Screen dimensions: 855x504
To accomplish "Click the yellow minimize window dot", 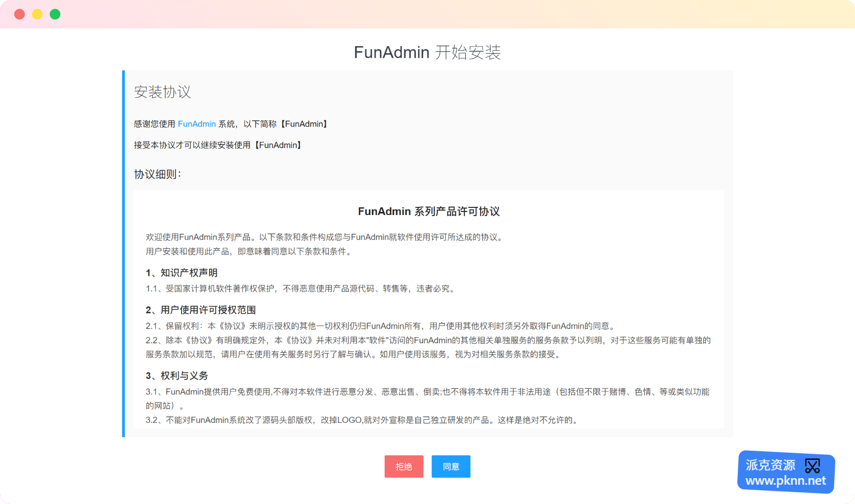I will 38,14.
